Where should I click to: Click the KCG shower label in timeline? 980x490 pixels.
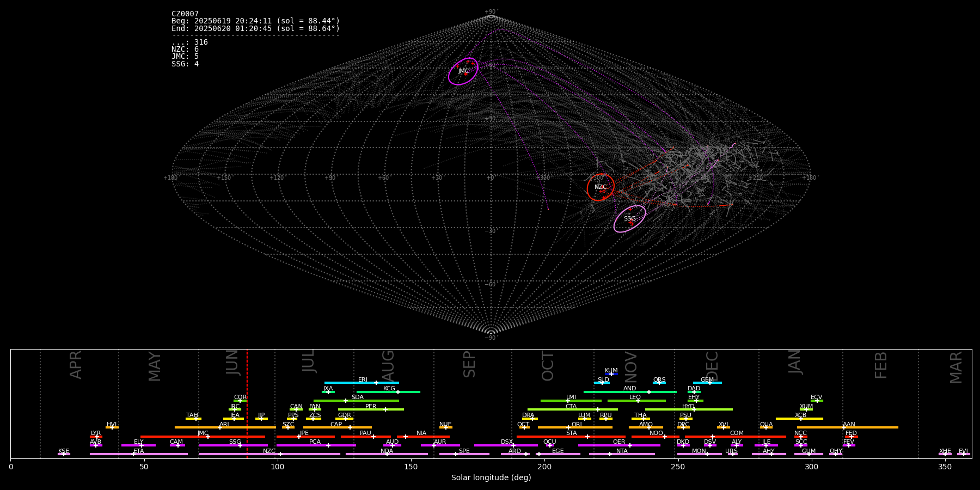click(389, 389)
